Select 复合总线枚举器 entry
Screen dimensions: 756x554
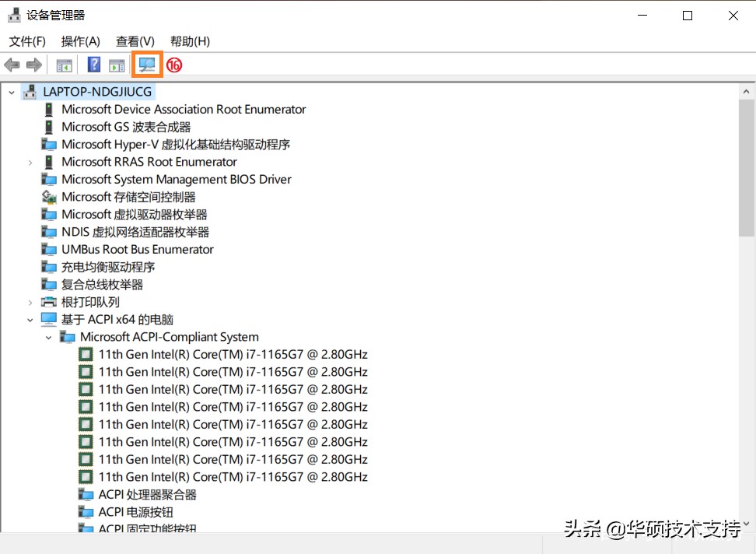[102, 285]
